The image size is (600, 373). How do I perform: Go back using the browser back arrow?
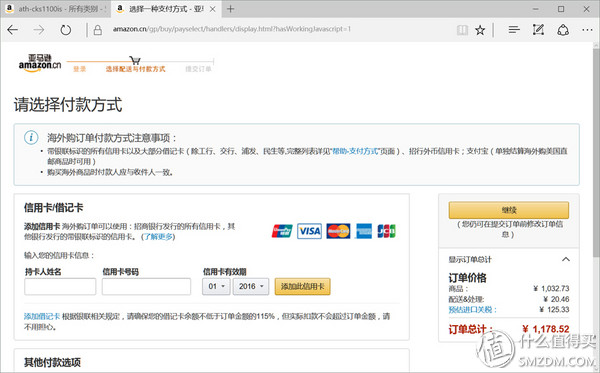pos(13,30)
